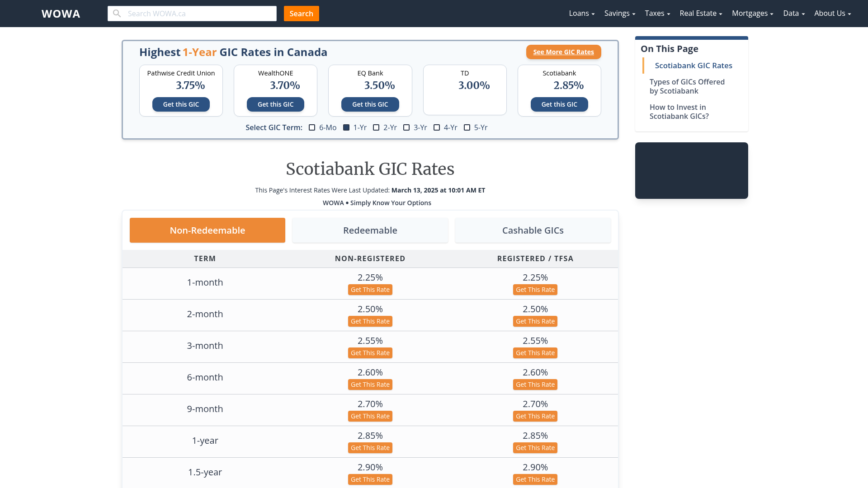
Task: Click the Registered / TFSA column header
Action: (535, 258)
